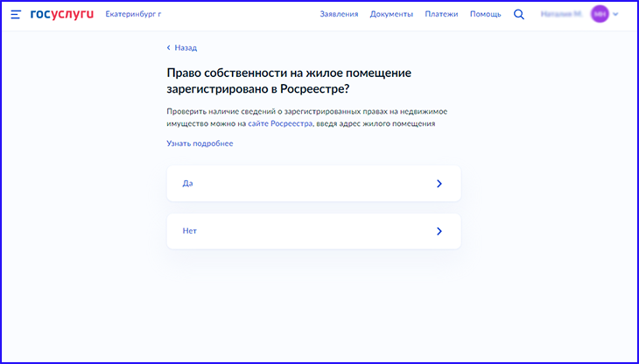
Task: Open the Платежи menu item
Action: click(441, 14)
